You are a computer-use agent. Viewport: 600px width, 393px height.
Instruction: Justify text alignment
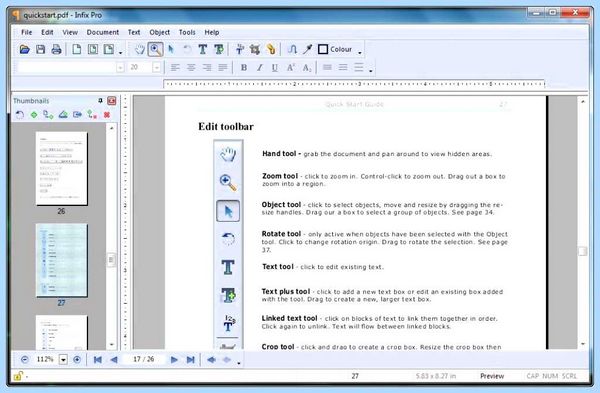click(223, 68)
